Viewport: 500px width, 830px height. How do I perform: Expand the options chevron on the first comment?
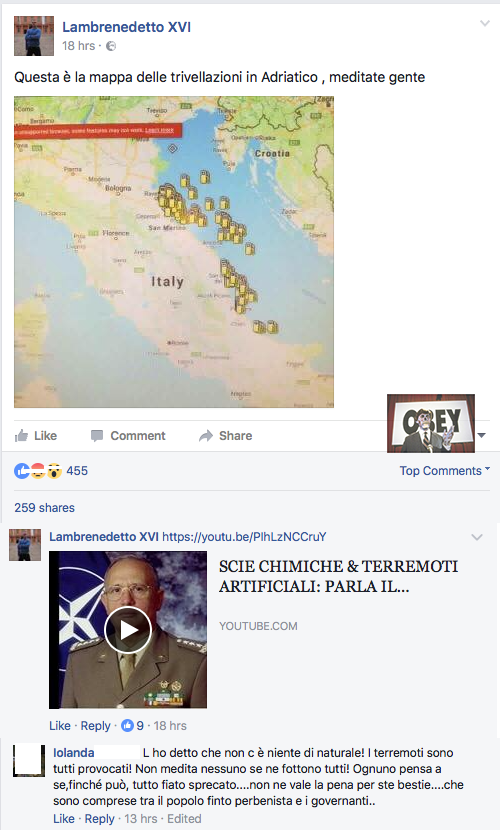[x=477, y=537]
